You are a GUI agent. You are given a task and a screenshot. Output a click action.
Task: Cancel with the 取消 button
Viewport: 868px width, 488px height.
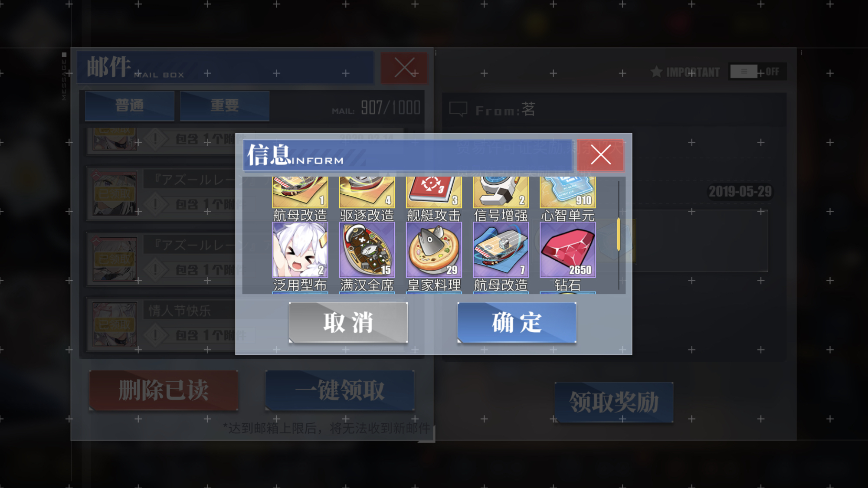pyautogui.click(x=348, y=323)
